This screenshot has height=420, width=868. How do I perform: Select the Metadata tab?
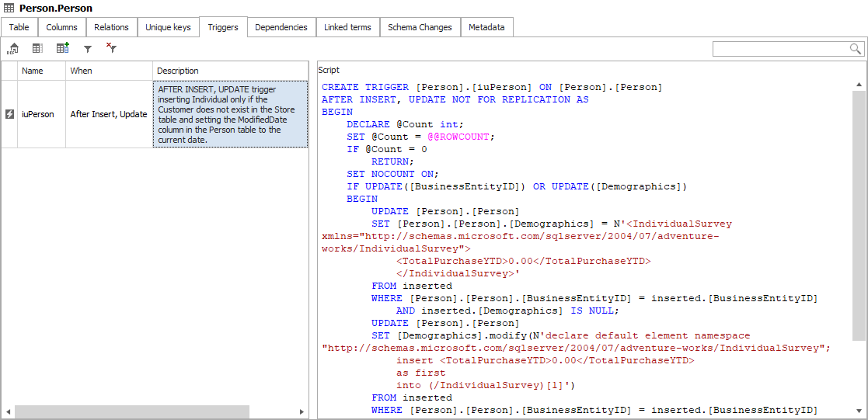tap(486, 27)
